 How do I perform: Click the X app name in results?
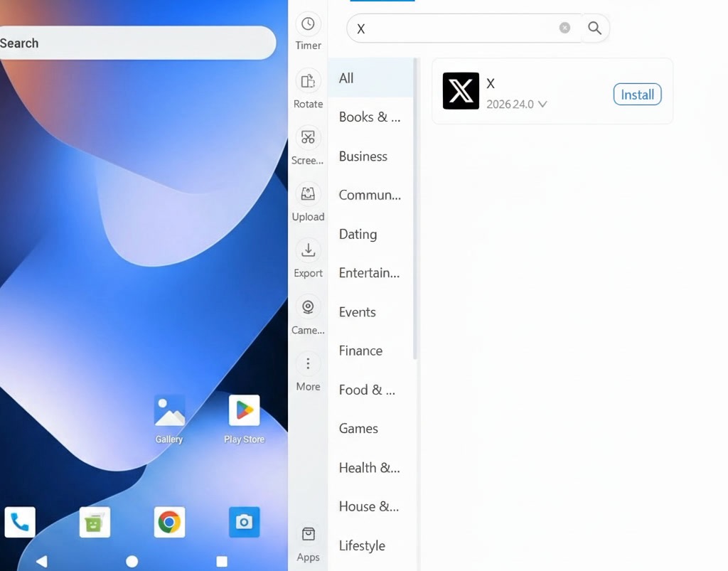491,84
